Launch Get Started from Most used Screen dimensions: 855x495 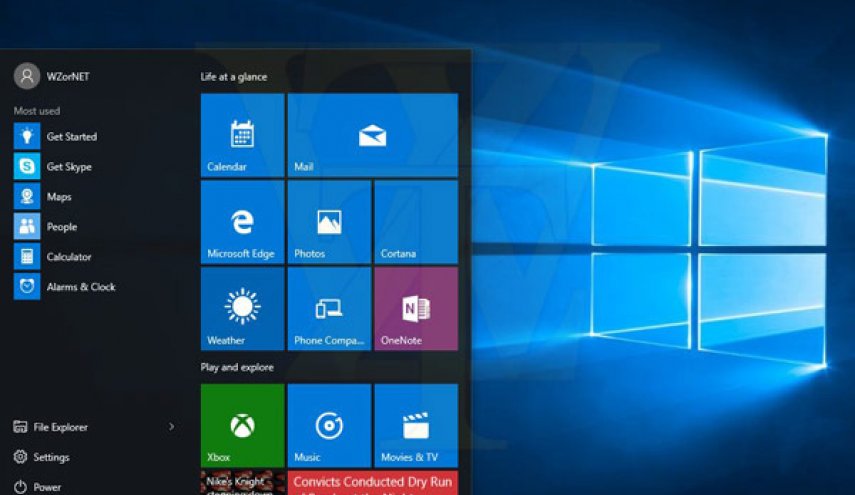tap(56, 136)
